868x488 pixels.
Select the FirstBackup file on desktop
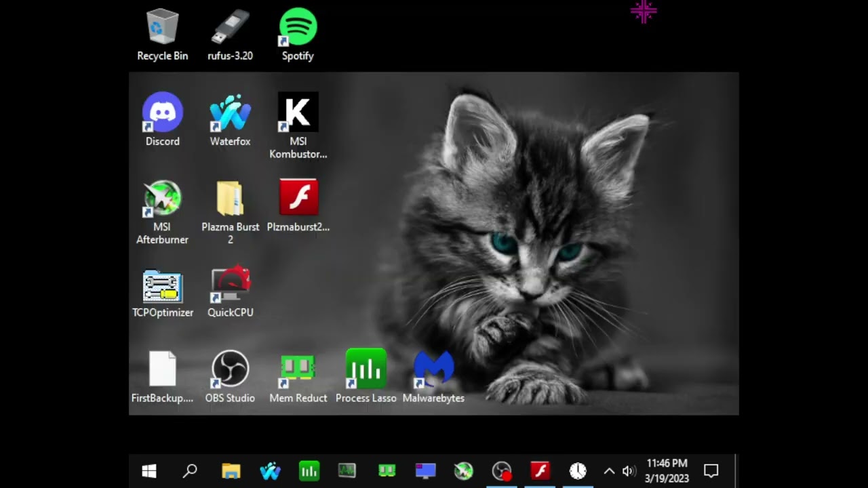[163, 377]
